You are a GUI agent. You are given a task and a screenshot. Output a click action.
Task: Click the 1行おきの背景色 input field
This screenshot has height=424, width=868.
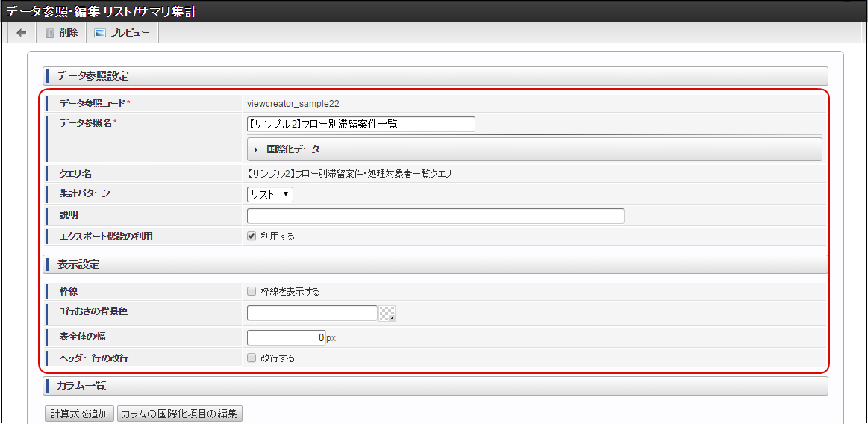click(312, 314)
